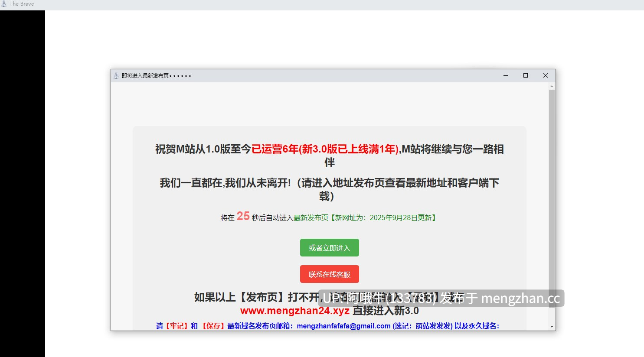The image size is (644, 357).
Task: Click the mengzhanfafafa@gmail.com email address
Action: pos(343,326)
